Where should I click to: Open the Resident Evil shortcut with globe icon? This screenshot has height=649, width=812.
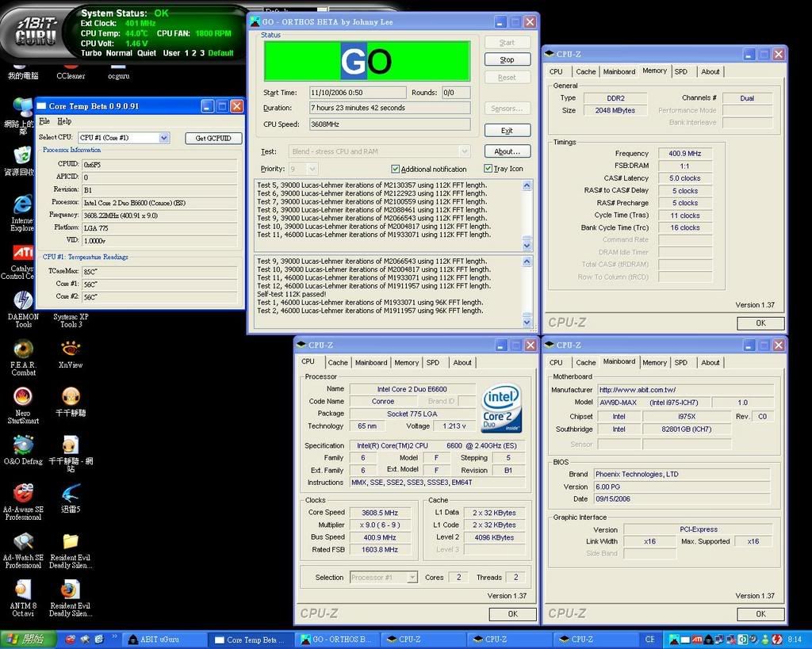click(x=71, y=598)
